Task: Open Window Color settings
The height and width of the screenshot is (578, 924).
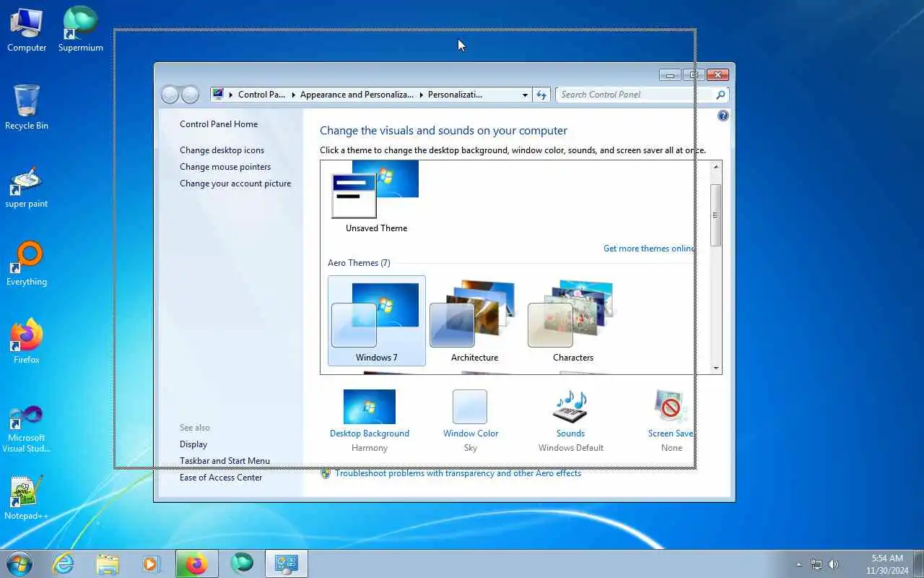Action: click(x=471, y=421)
